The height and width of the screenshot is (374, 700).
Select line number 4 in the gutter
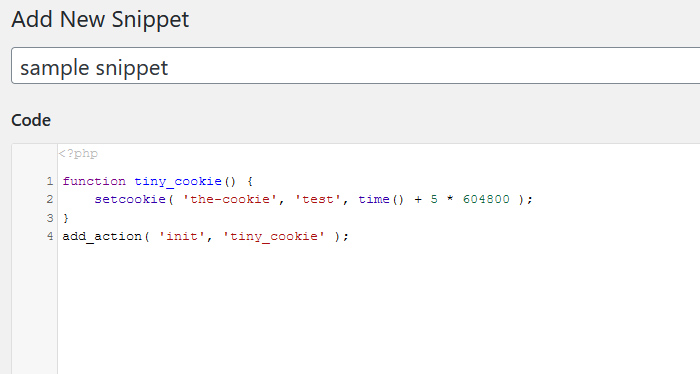pyautogui.click(x=50, y=236)
